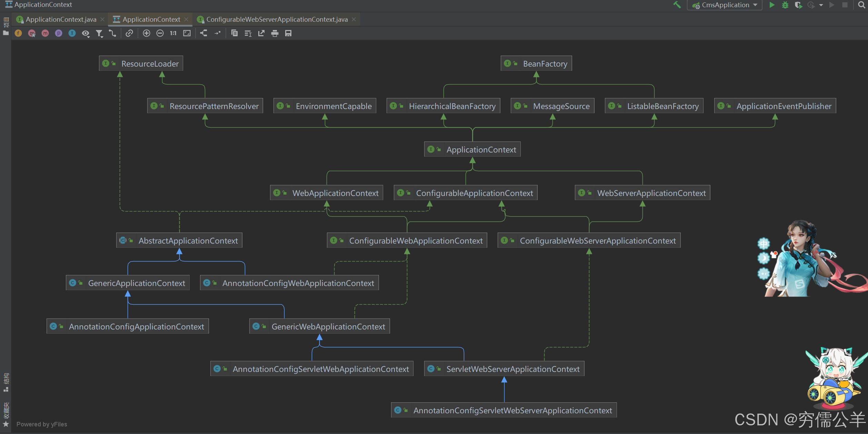The width and height of the screenshot is (868, 434).
Task: Click the green debug bug icon
Action: pos(785,5)
